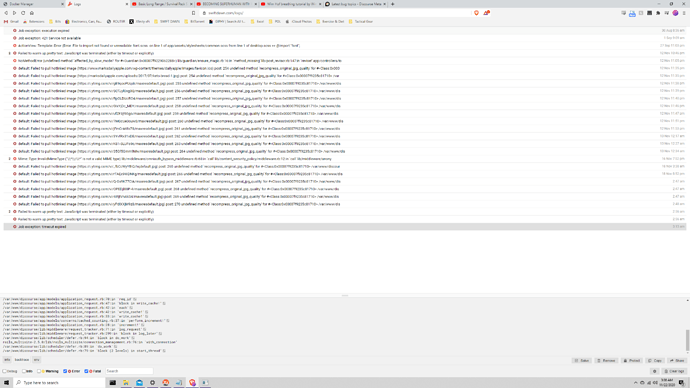Screen dimensions: 690x388
Task: Switch to the BECOMING SUPERHUMAN tab
Action: 225,4
